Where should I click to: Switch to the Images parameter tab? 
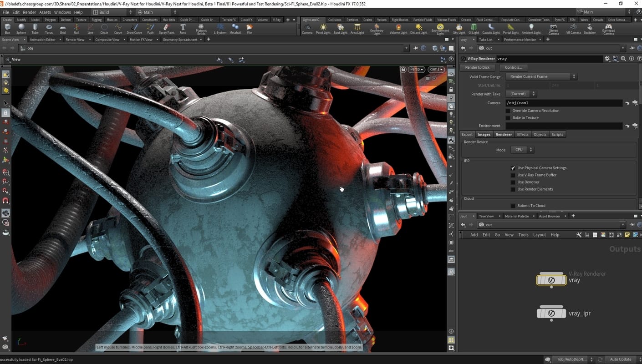(484, 134)
